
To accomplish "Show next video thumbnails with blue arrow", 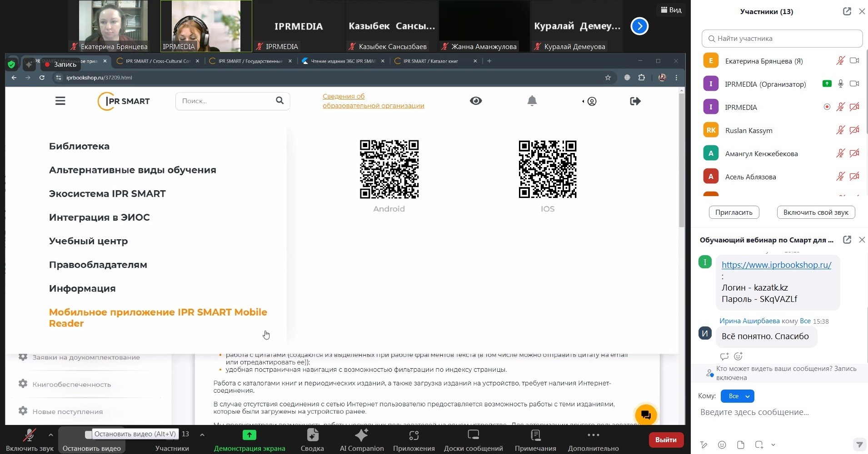I will [639, 26].
